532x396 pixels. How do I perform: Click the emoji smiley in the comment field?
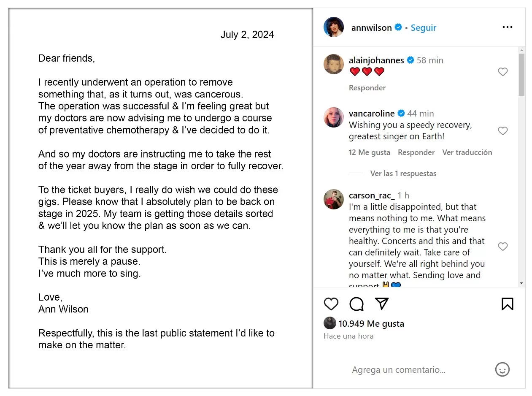tap(502, 369)
